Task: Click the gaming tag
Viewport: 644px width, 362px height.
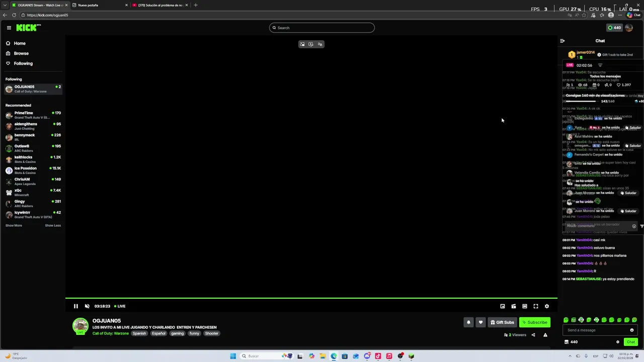Action: pyautogui.click(x=177, y=333)
